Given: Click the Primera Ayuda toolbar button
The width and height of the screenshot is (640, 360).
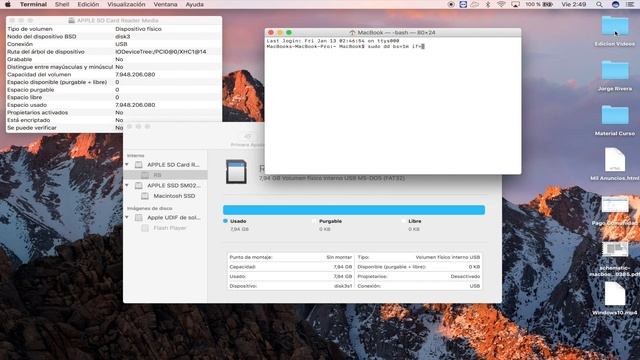Looking at the screenshot, I should click(247, 140).
